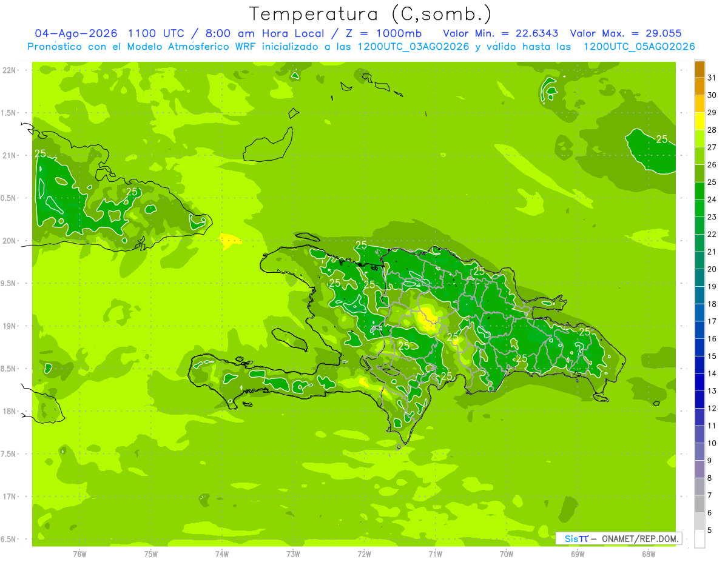Click the "9.5N" latitude axis label
Screen dimensions: 728x562
tap(8, 283)
